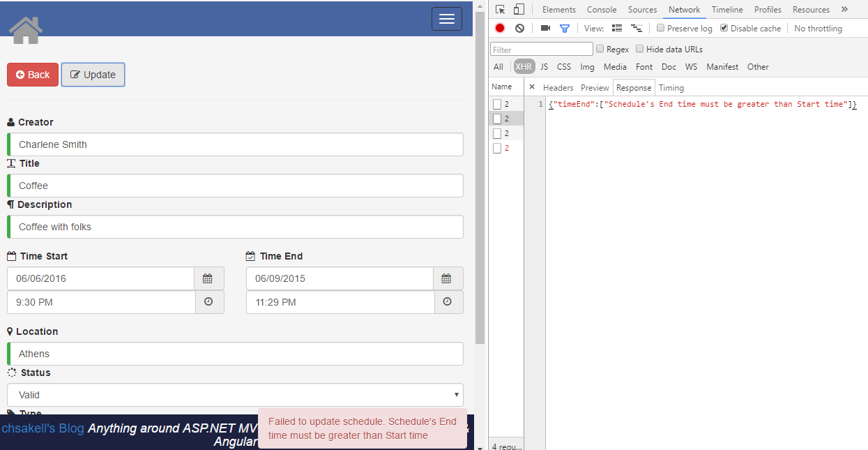Clear network log with the clear icon

pos(519,28)
